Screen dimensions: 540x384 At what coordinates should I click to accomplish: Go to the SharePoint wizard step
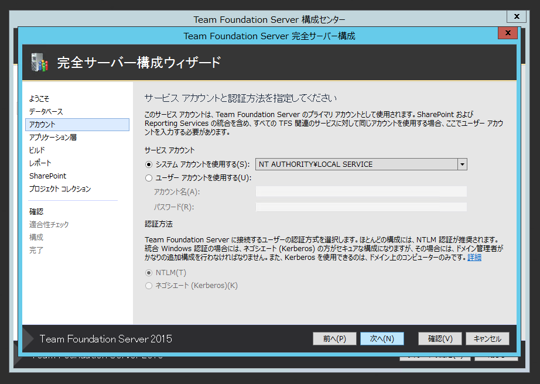48,176
